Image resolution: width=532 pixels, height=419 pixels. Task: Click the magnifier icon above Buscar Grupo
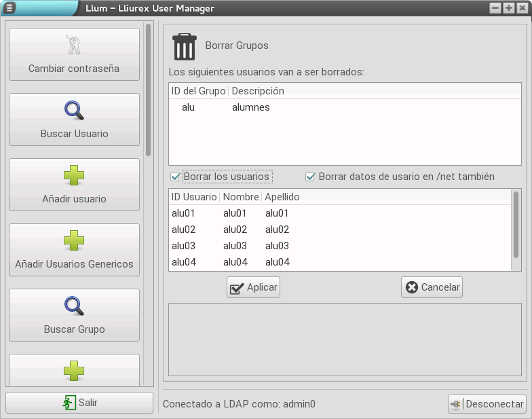73,306
